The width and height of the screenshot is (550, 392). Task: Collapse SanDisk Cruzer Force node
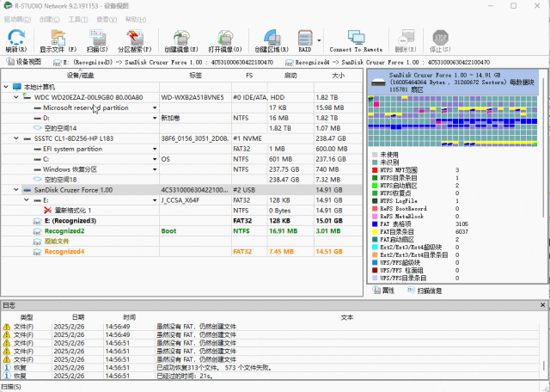[16, 190]
